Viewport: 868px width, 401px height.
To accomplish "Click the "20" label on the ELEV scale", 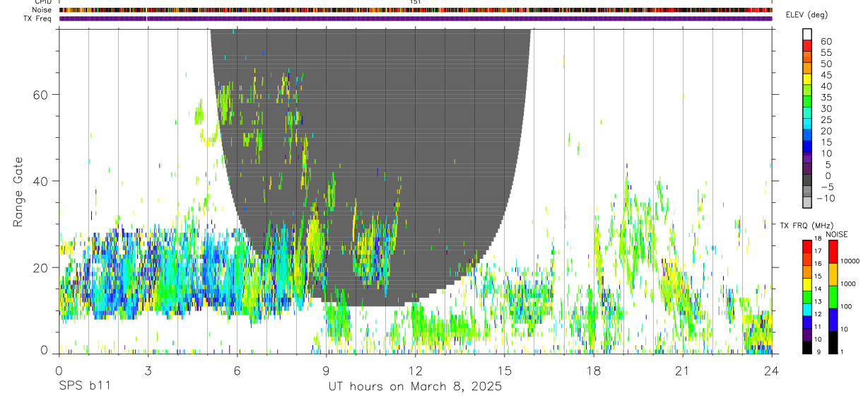I will point(826,132).
